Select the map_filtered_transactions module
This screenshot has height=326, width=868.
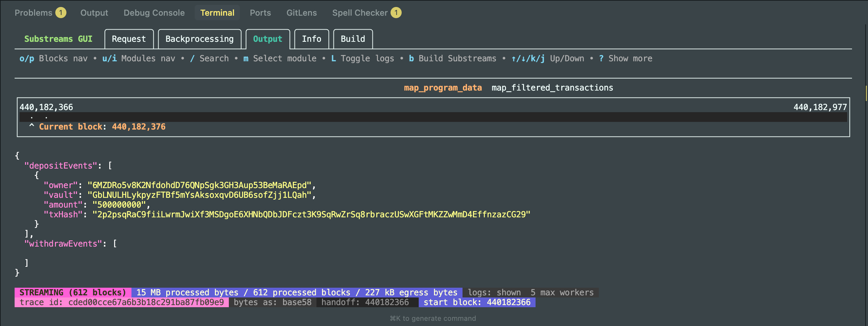[x=552, y=88]
